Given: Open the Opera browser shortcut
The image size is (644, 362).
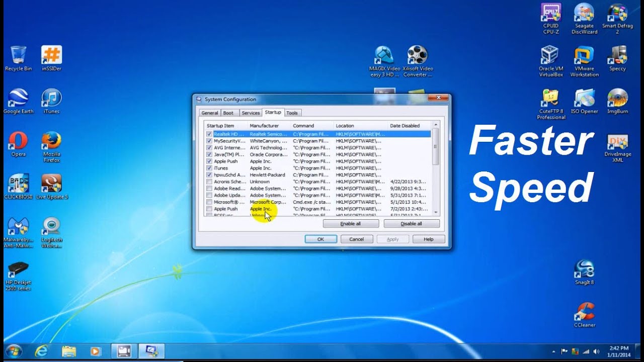Looking at the screenshot, I should point(18,144).
